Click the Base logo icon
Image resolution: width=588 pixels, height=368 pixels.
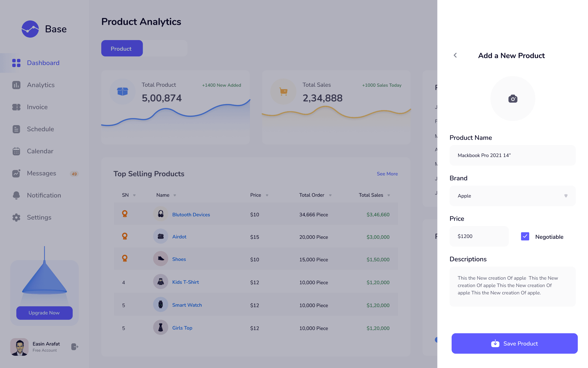point(30,29)
